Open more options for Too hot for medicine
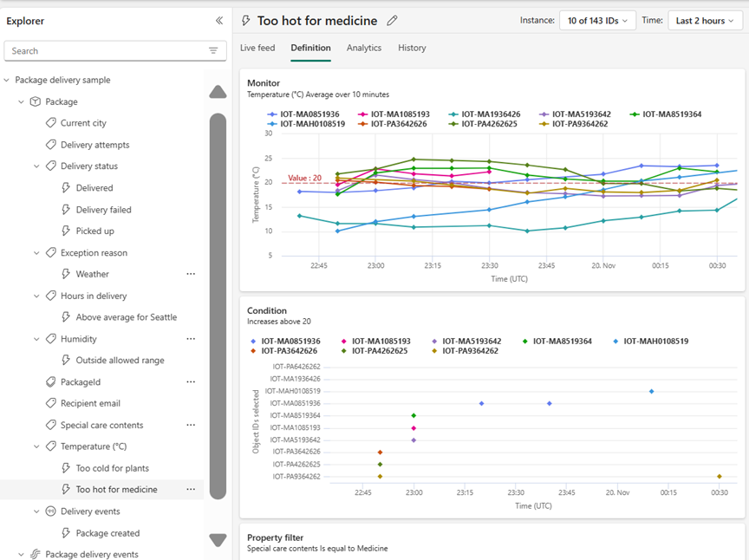 [x=191, y=489]
